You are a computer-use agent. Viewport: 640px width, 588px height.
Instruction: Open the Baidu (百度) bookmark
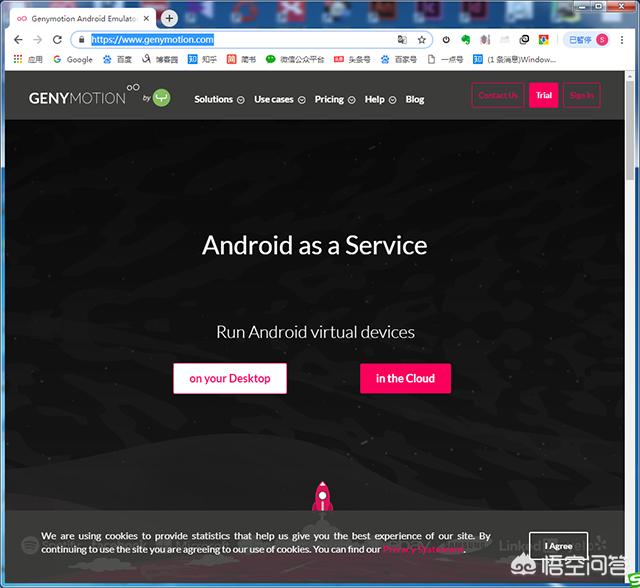pyautogui.click(x=118, y=60)
